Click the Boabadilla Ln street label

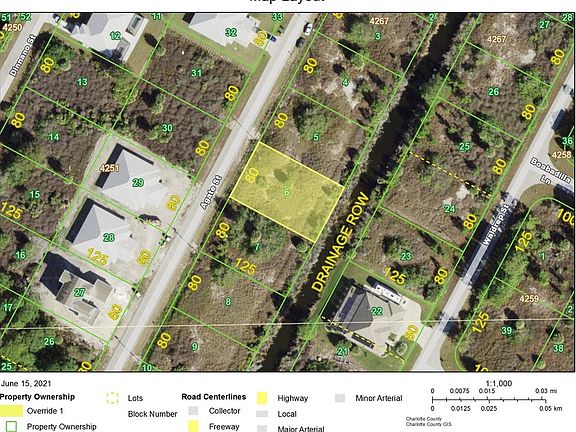(x=550, y=173)
